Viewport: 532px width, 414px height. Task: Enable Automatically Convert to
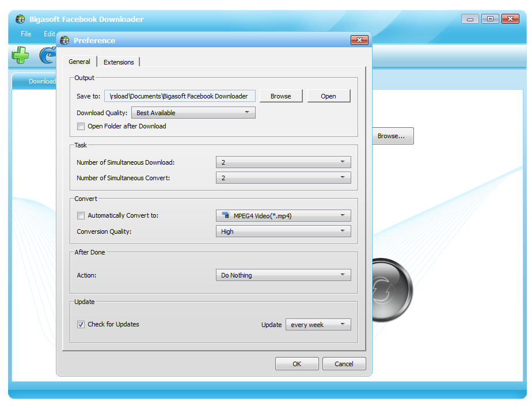(81, 215)
